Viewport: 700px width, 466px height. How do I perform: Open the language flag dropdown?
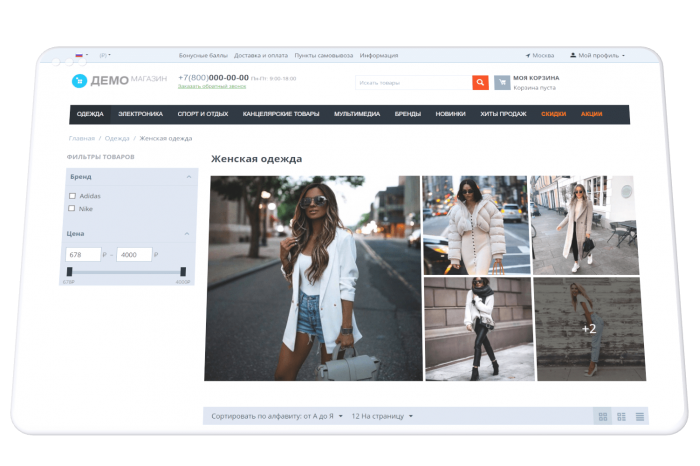tap(82, 55)
